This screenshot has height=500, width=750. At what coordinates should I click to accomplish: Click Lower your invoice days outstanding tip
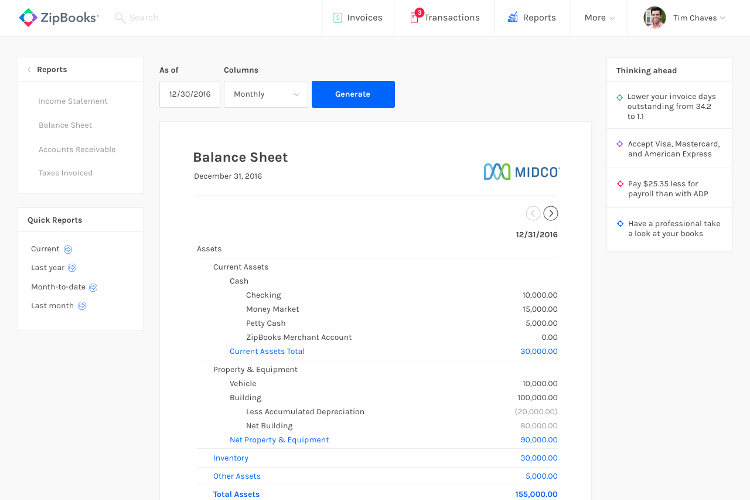pos(671,106)
